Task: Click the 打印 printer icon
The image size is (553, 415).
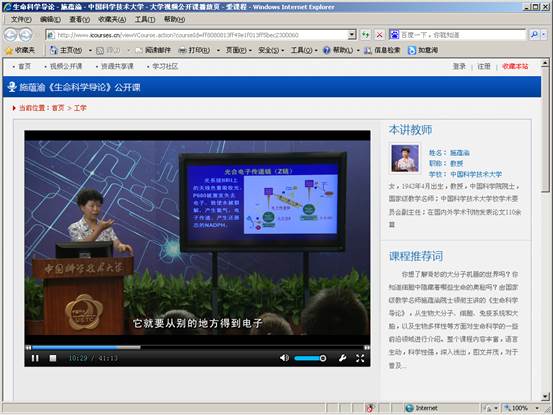Action: point(182,50)
